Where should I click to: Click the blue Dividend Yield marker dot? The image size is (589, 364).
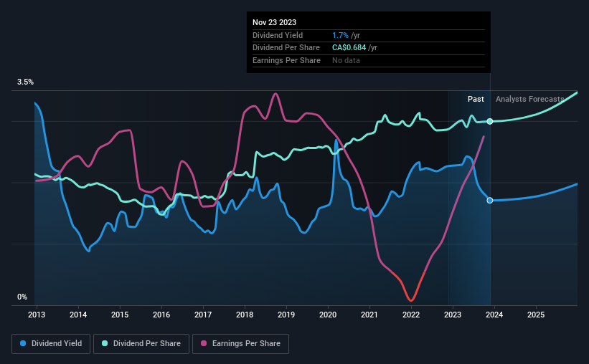(490, 201)
